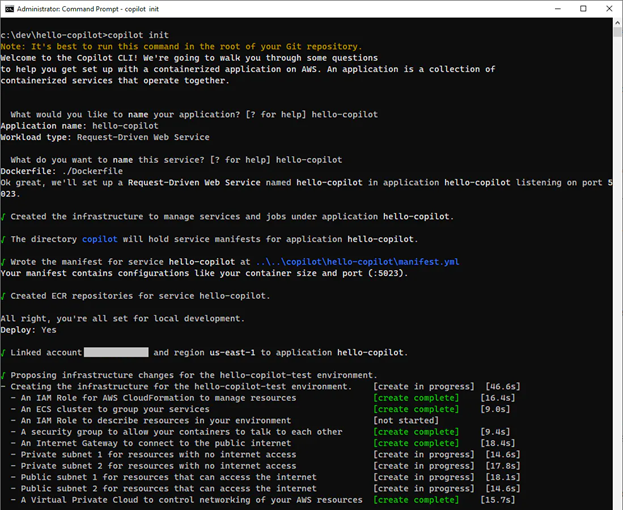Click the blue 'copilot' directory name
This screenshot has width=623, height=510.
tap(99, 240)
